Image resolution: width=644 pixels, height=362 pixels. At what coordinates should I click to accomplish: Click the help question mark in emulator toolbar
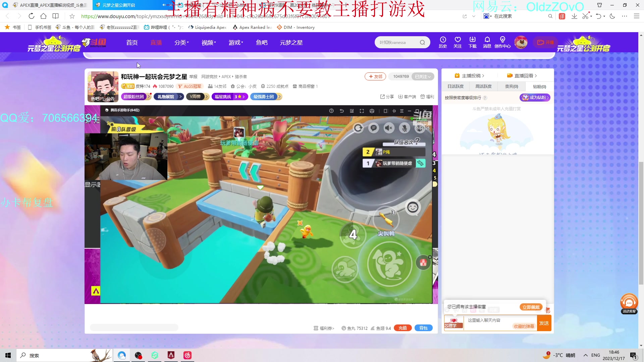[331, 111]
